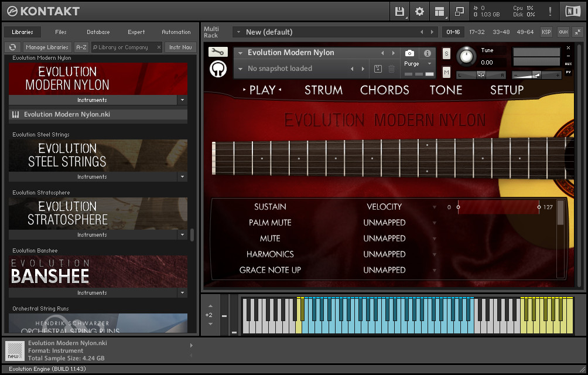Refresh the libraries list
This screenshot has height=375, width=588.
pos(13,47)
